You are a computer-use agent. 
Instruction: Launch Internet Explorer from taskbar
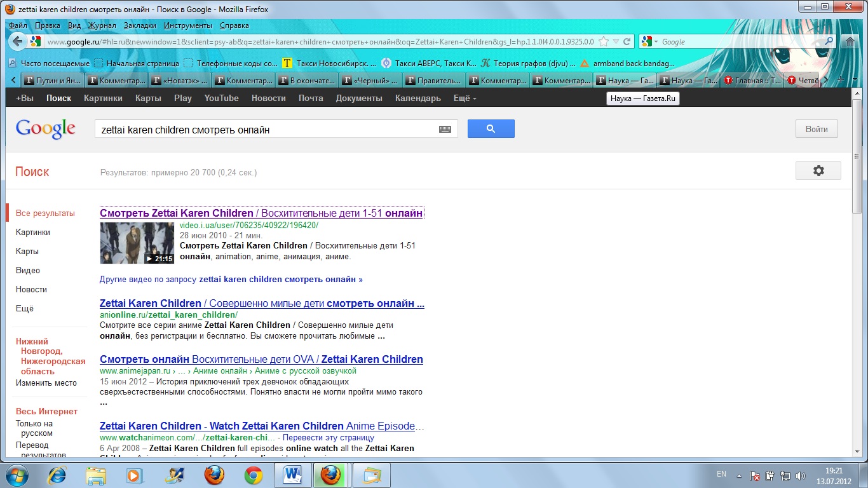(58, 475)
